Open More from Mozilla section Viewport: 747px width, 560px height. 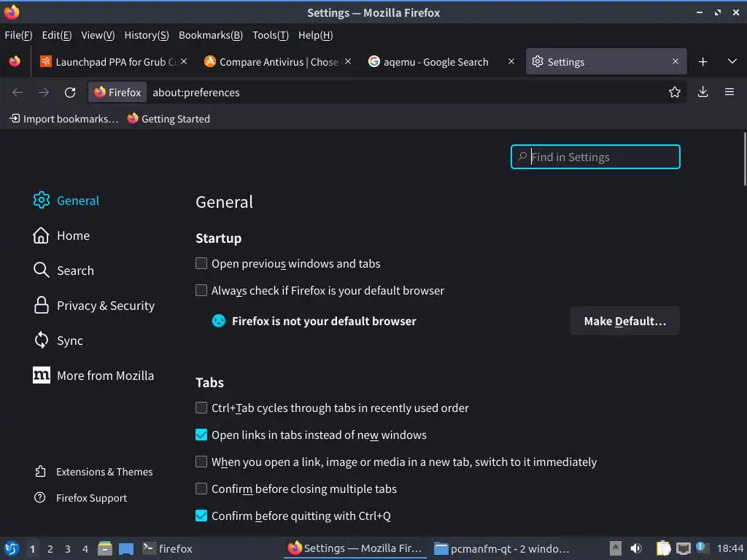(x=93, y=376)
